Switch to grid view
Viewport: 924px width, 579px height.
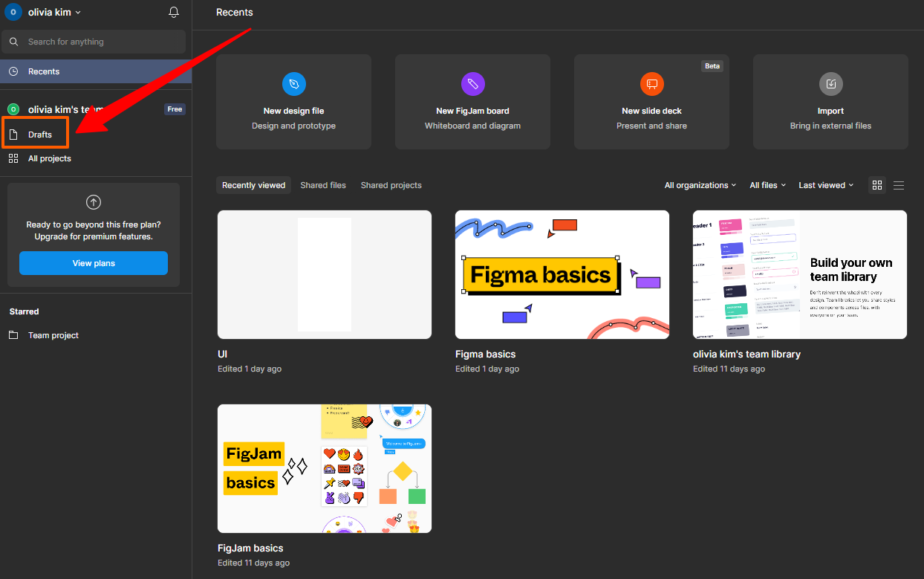coord(877,185)
